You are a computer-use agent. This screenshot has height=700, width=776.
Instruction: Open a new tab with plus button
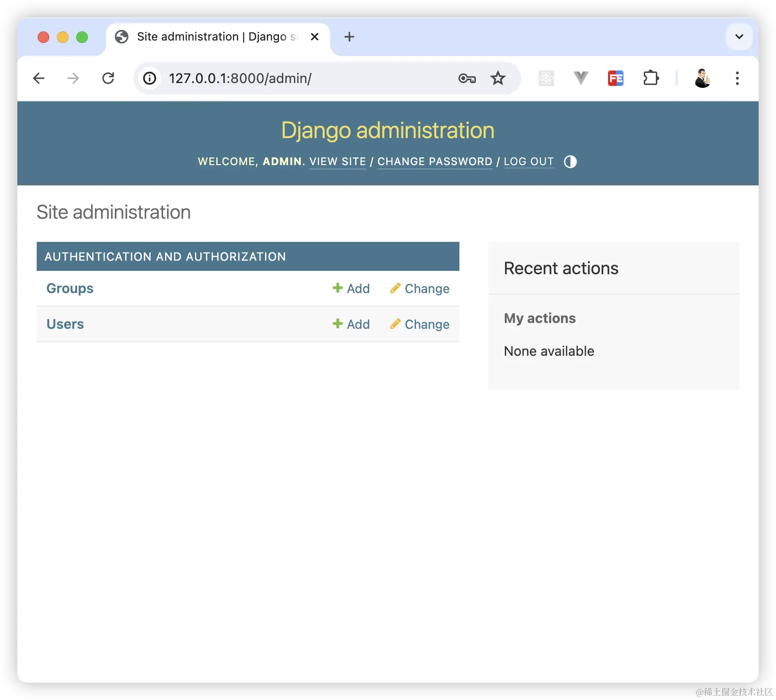(x=349, y=37)
